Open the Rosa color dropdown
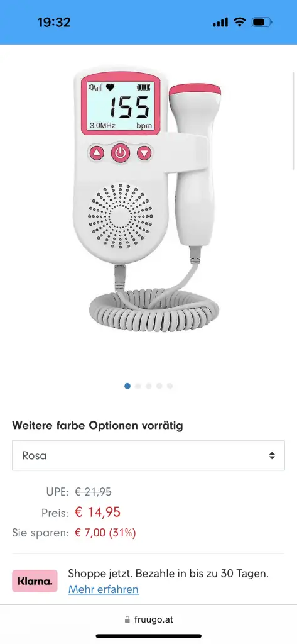Image resolution: width=297 pixels, height=644 pixels. tap(148, 455)
